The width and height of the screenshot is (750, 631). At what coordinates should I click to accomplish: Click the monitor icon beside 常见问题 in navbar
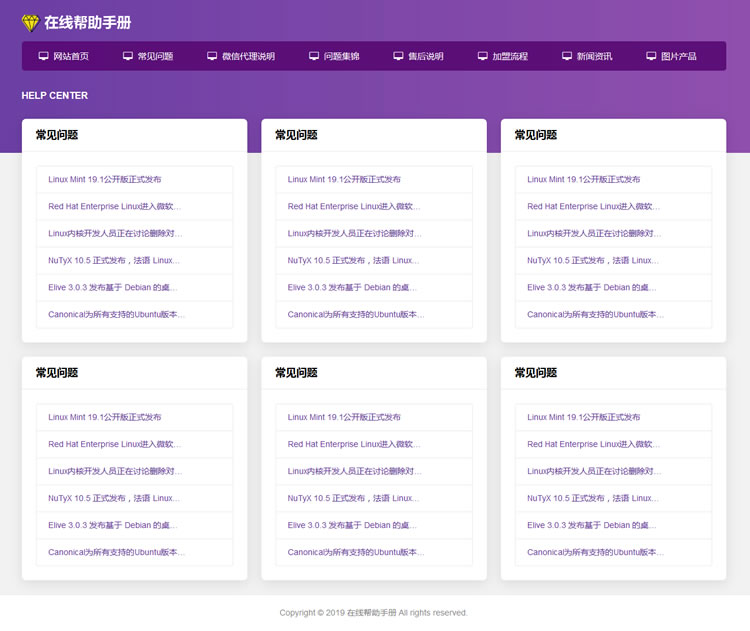point(128,56)
